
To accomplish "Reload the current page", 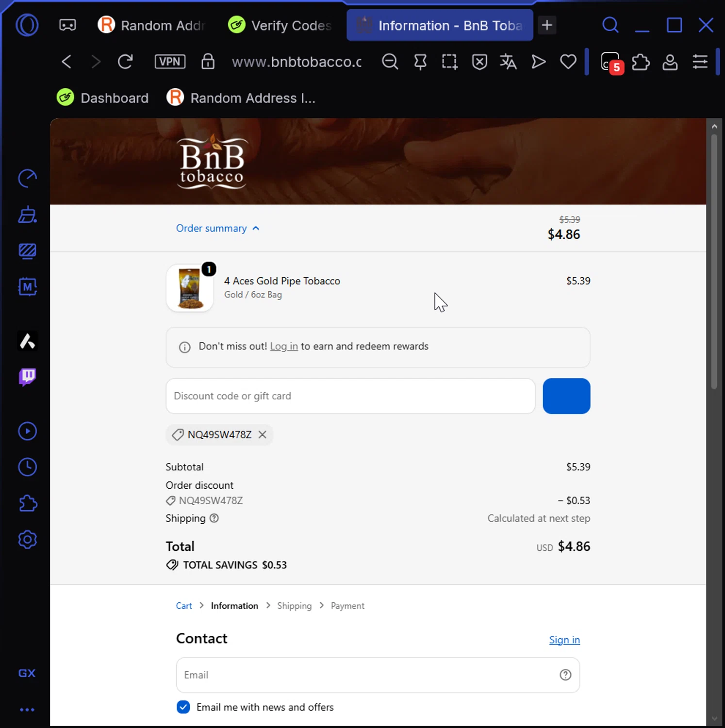I will point(125,62).
